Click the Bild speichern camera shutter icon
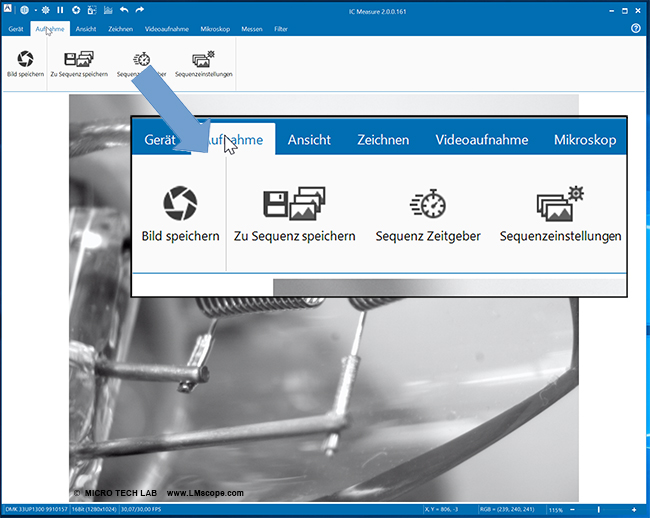 25,59
